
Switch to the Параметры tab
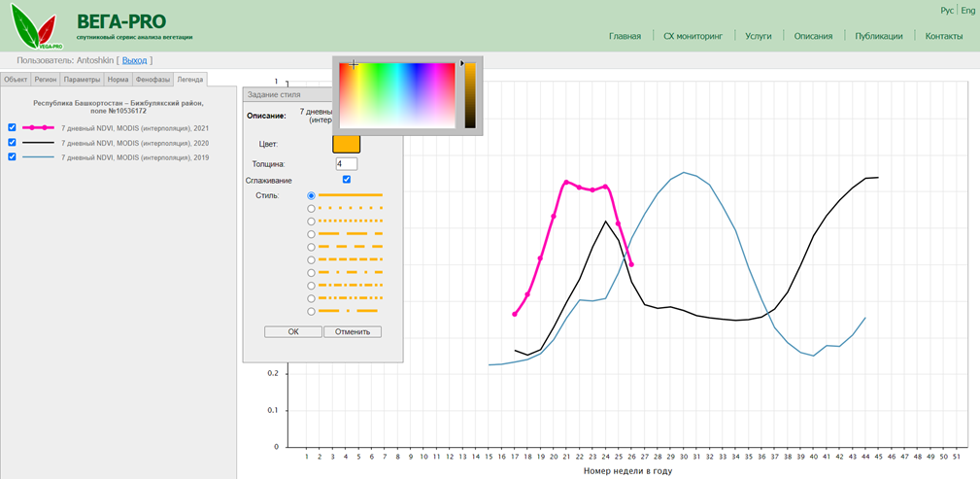click(82, 79)
